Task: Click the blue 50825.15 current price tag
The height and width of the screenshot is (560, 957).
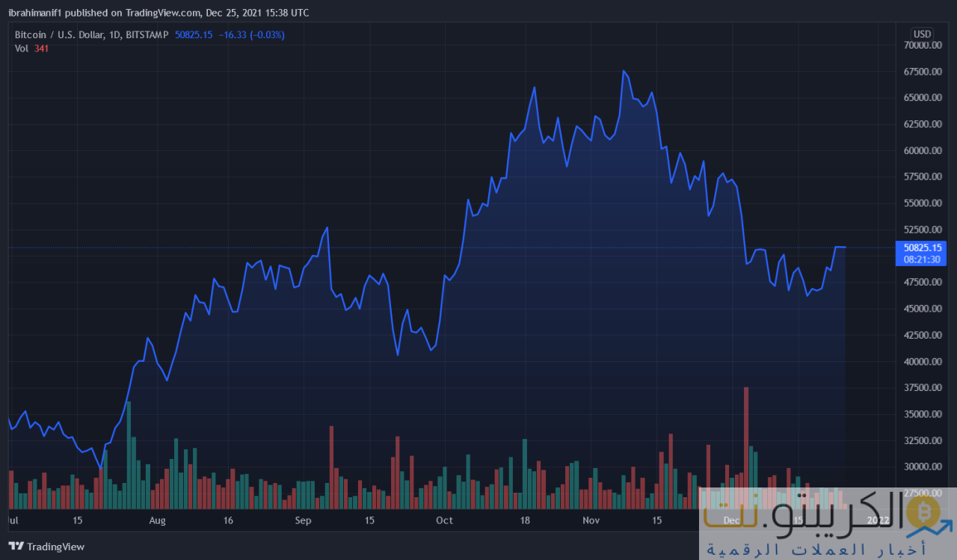Action: point(923,247)
